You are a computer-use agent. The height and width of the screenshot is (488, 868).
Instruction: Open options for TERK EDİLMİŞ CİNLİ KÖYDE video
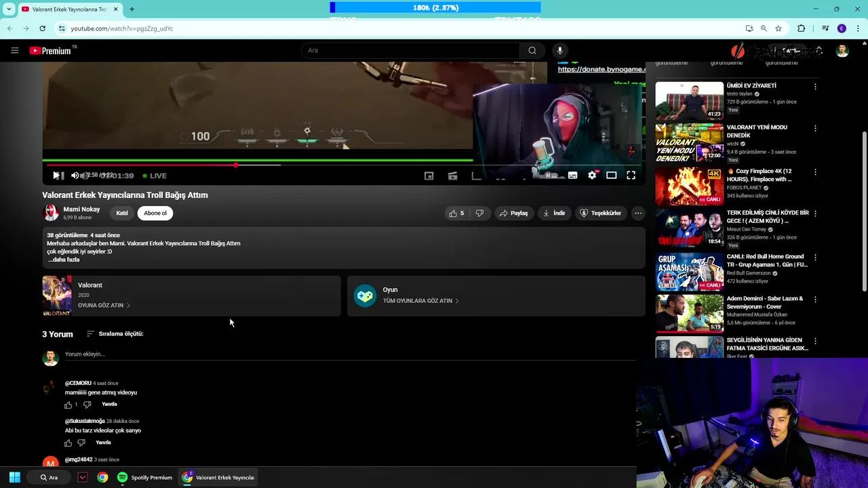pyautogui.click(x=815, y=213)
